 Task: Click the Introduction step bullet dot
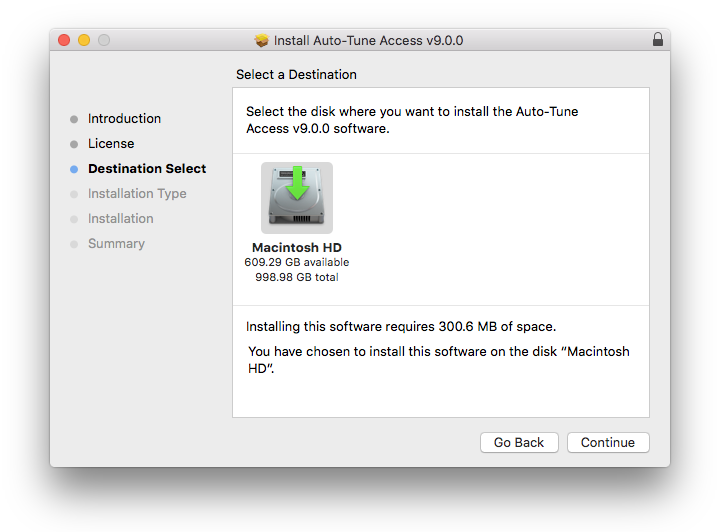point(74,119)
